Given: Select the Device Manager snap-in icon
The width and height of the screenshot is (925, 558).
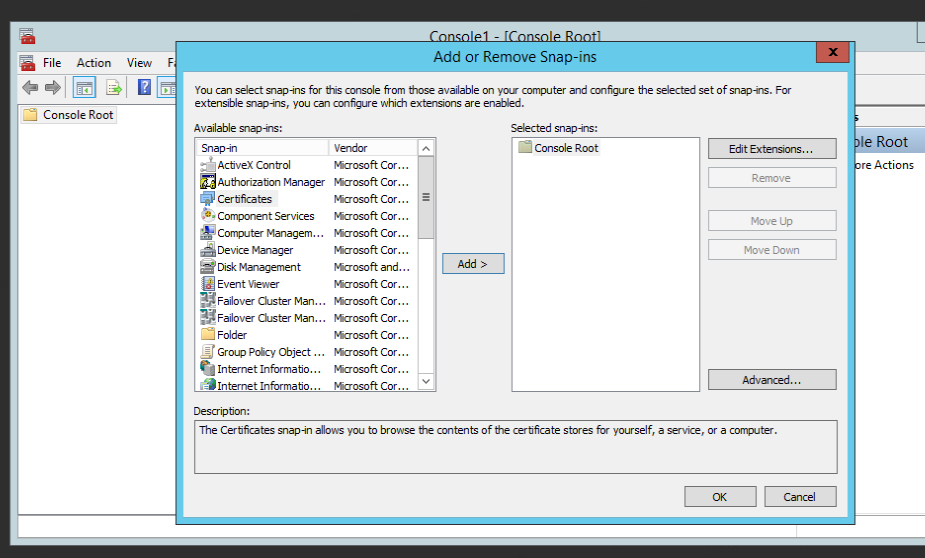Looking at the screenshot, I should coord(208,250).
